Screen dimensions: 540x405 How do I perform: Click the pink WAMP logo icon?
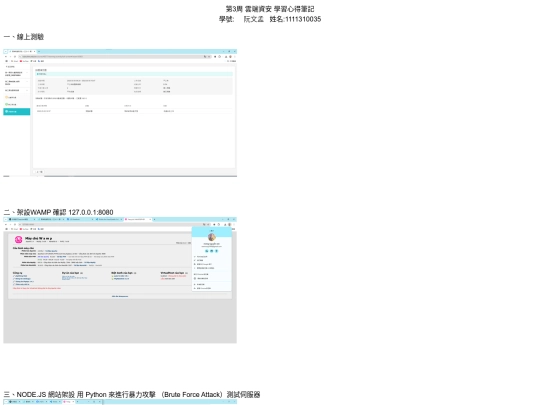[19, 239]
